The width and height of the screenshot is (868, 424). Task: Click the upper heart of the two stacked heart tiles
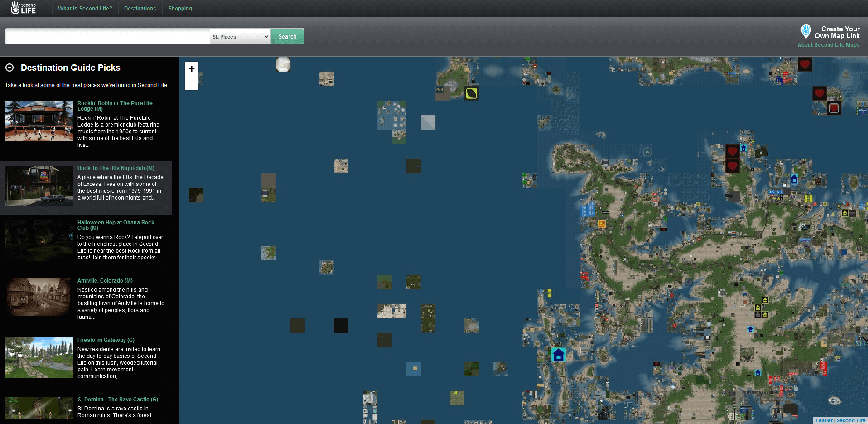pos(733,151)
